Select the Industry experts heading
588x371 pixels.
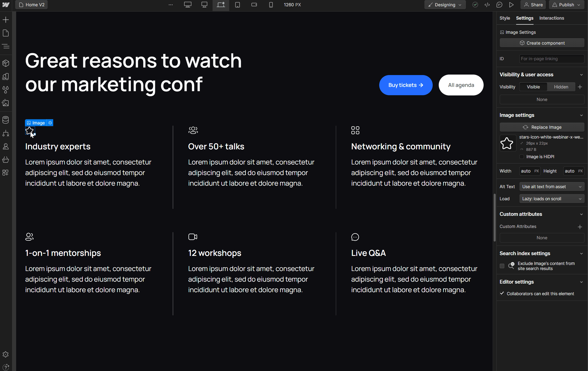click(58, 147)
